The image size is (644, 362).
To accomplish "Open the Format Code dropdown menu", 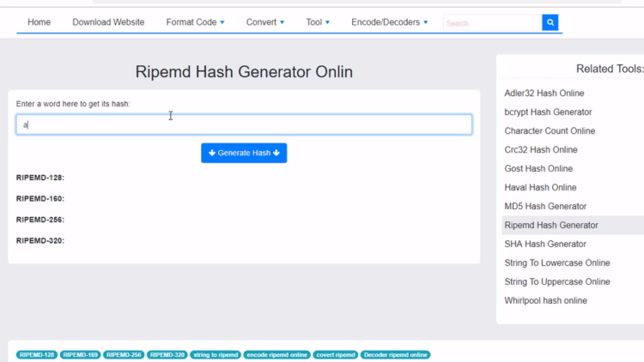I will point(195,22).
